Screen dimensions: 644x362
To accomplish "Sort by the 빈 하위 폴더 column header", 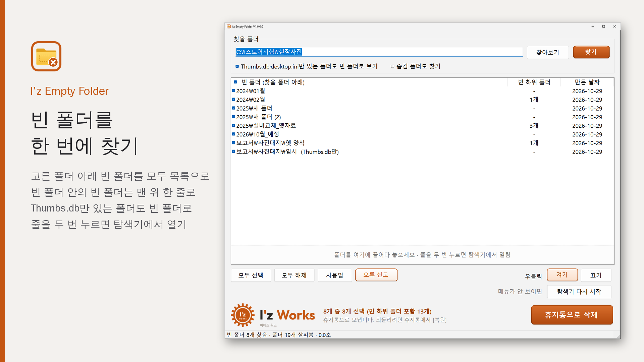I will coord(534,82).
